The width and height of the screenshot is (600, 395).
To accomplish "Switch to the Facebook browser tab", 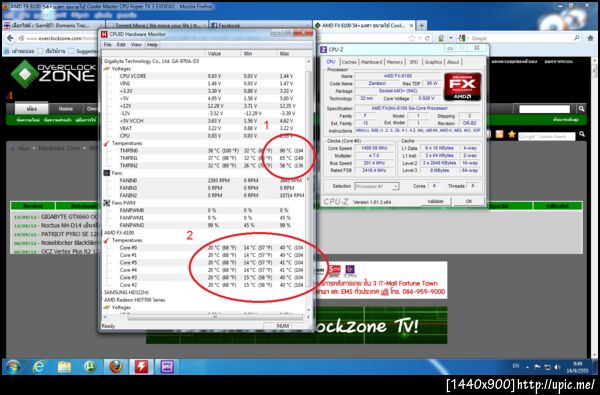I will click(260, 26).
